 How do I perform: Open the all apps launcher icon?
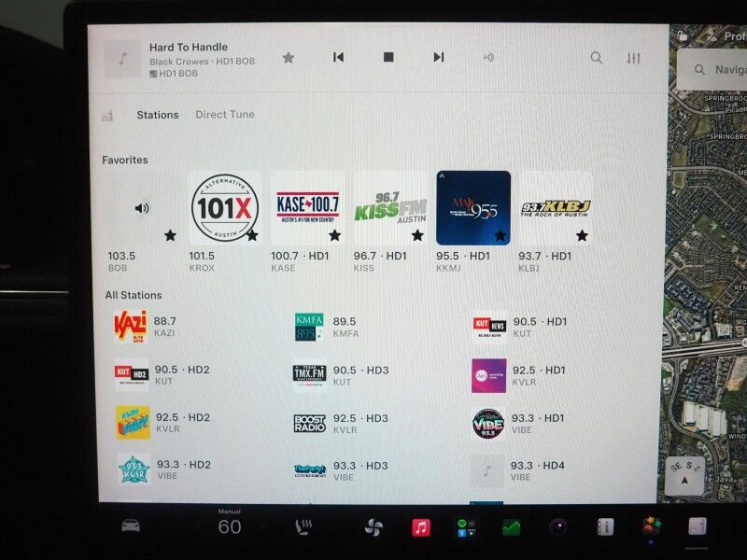click(466, 527)
